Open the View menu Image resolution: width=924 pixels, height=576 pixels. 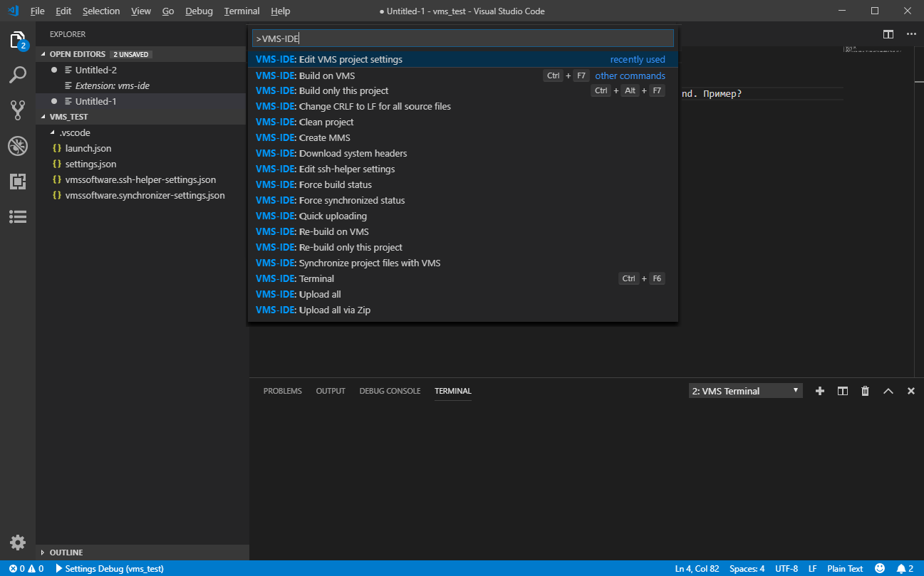(141, 11)
